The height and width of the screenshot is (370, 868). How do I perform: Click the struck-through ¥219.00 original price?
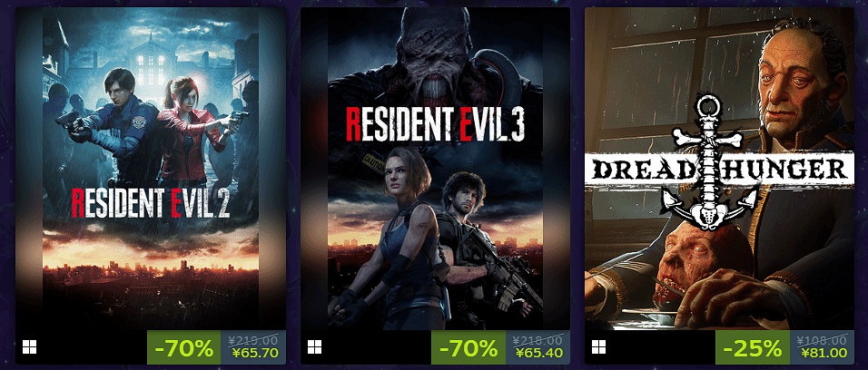coord(255,341)
